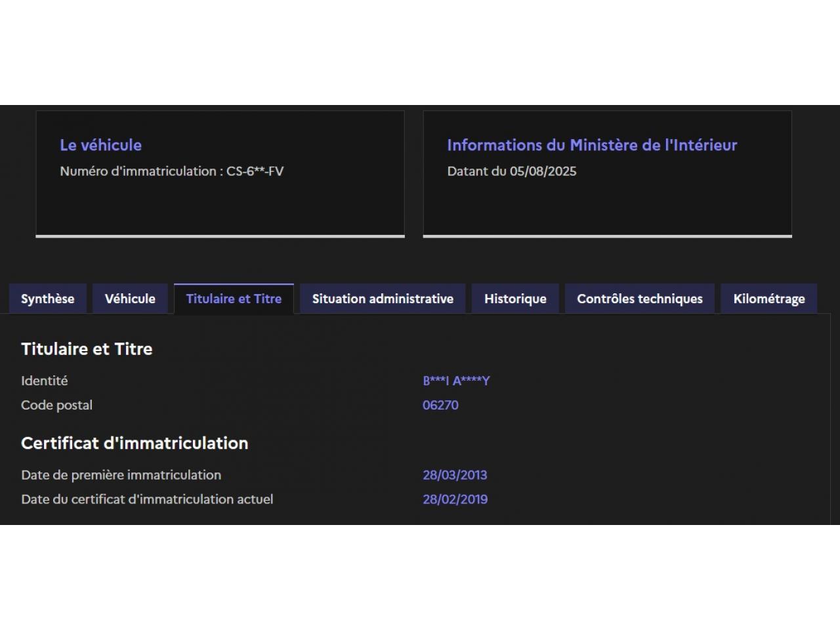Click the Code postal field label
840x630 pixels.
(x=56, y=405)
